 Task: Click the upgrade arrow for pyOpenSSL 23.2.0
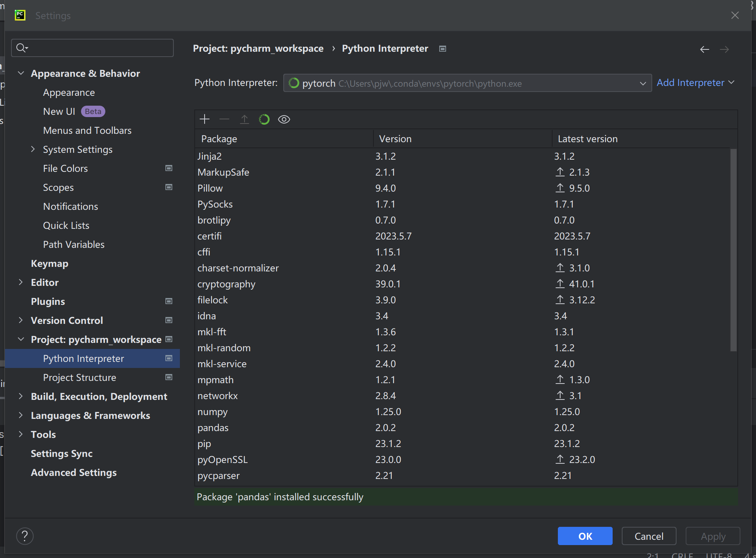pos(560,459)
